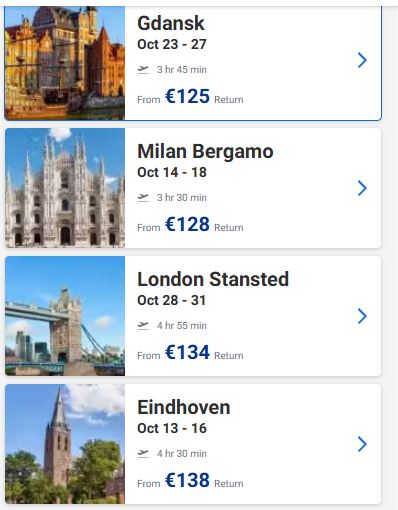The width and height of the screenshot is (398, 510).
Task: Click the Gdansk destination title
Action: pyautogui.click(x=171, y=24)
